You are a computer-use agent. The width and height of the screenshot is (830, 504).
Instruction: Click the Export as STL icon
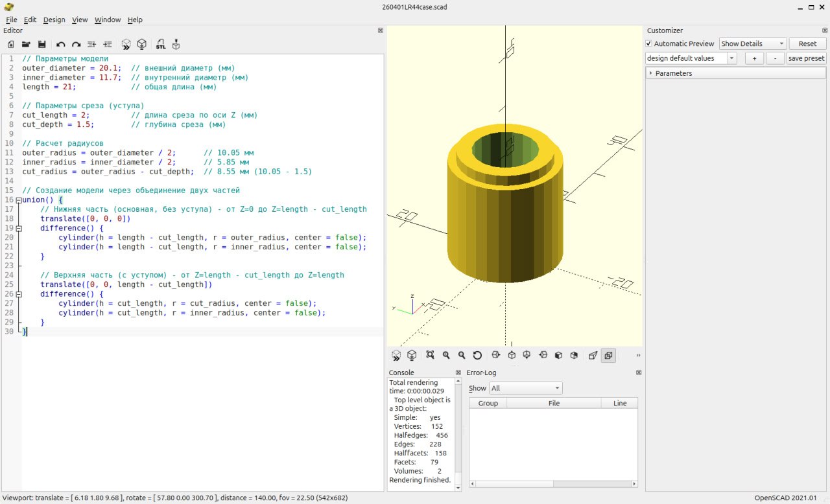point(160,45)
